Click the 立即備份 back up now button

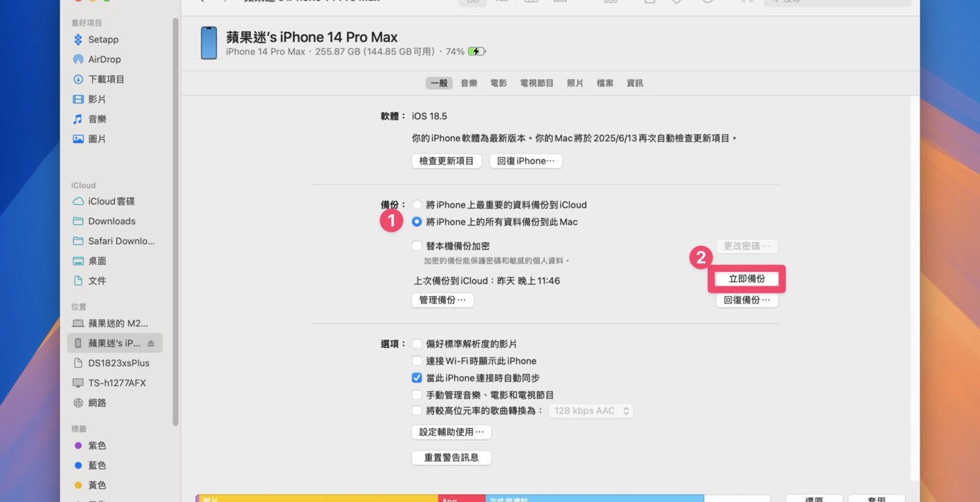[x=746, y=278]
